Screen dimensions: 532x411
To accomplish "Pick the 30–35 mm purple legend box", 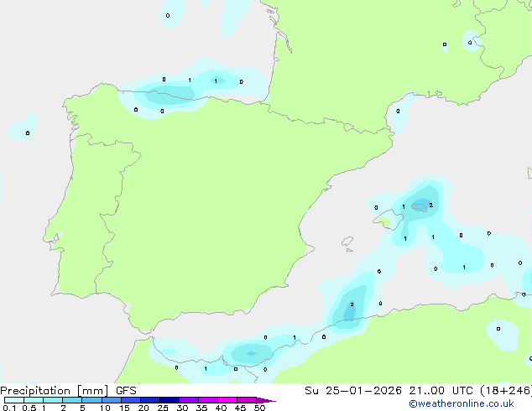I will (189, 400).
